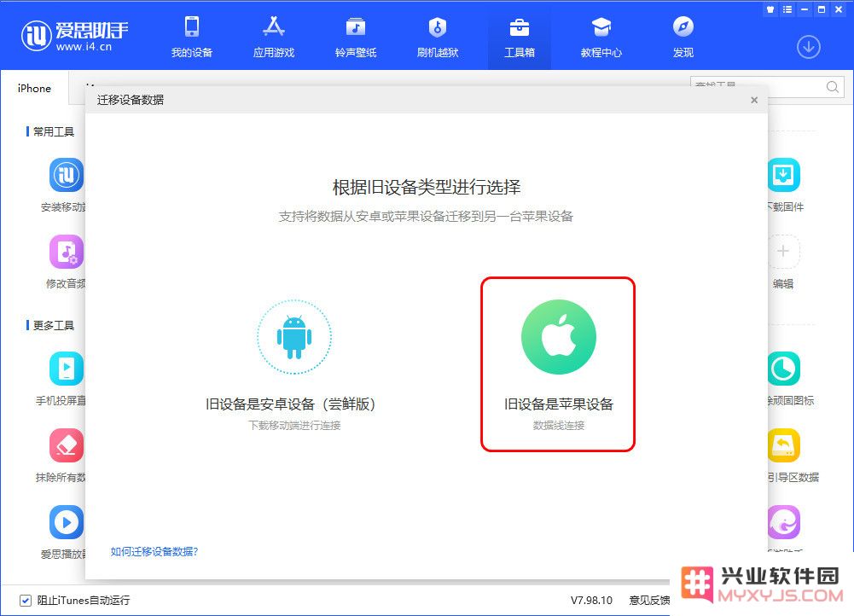The height and width of the screenshot is (616, 854).
Task: Click the plus 编辑 add tool icon
Action: 784,252
